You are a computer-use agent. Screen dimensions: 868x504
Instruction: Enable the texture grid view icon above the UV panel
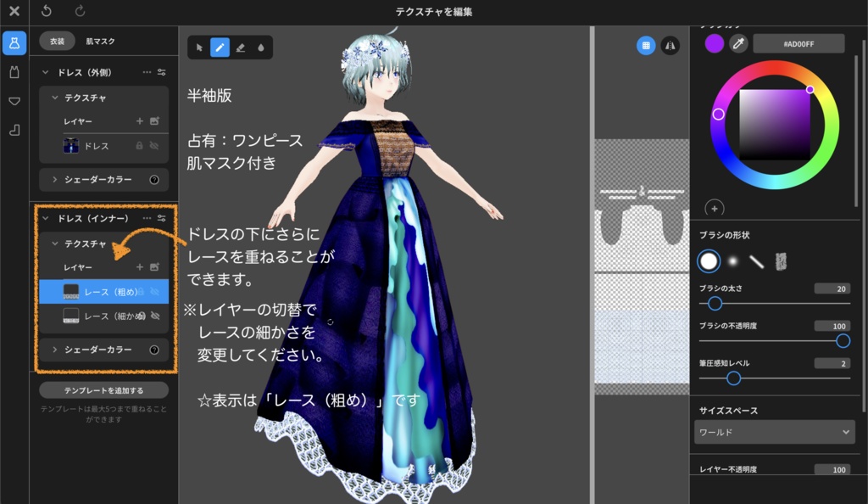[646, 45]
